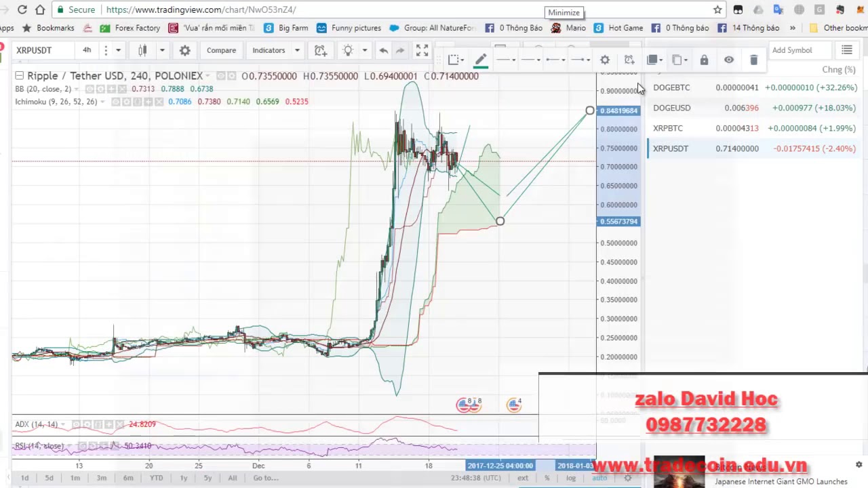Reload the browser page
868x488 pixels.
coord(22,9)
